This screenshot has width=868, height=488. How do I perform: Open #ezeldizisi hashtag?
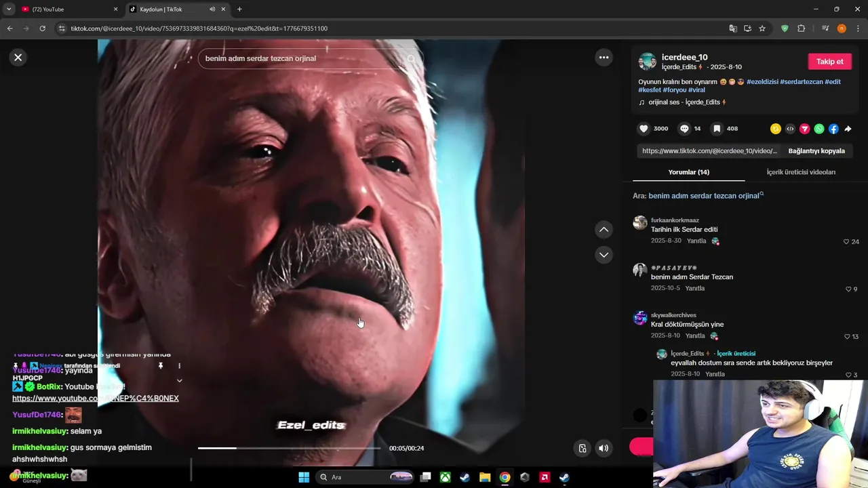762,82
